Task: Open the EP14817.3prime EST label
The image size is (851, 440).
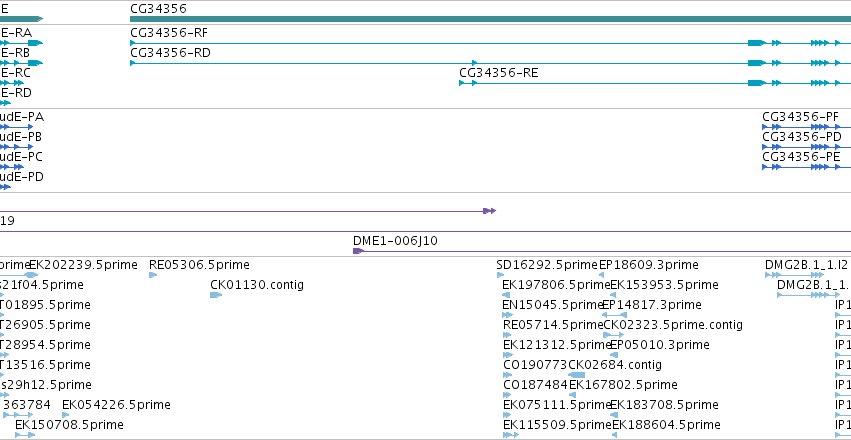Action: click(651, 305)
